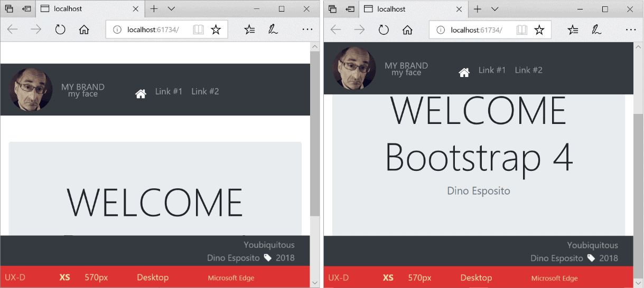Image resolution: width=644 pixels, height=288 pixels.
Task: Add page to favorites in left window
Action: [216, 30]
